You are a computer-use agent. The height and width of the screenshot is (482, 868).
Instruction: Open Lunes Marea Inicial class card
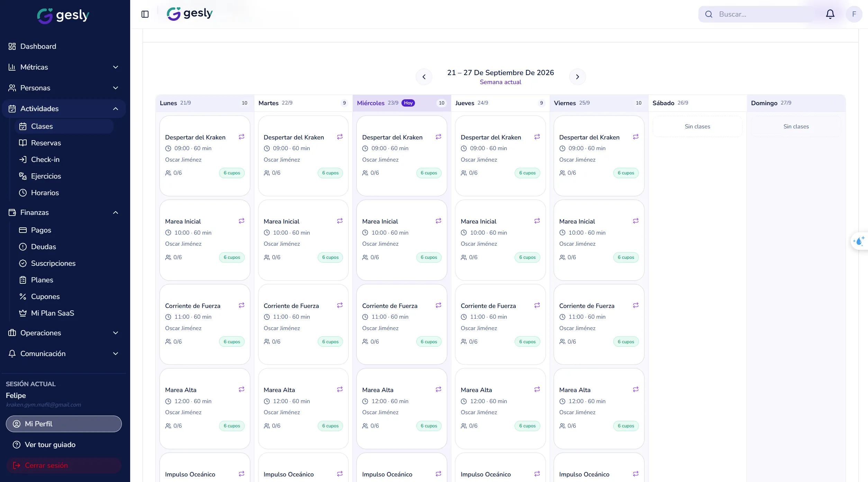coord(205,240)
